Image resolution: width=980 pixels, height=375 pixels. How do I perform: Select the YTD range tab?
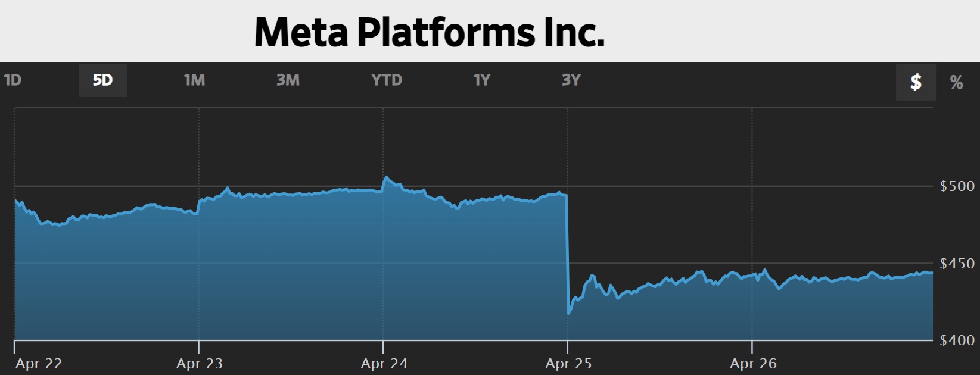[x=387, y=80]
